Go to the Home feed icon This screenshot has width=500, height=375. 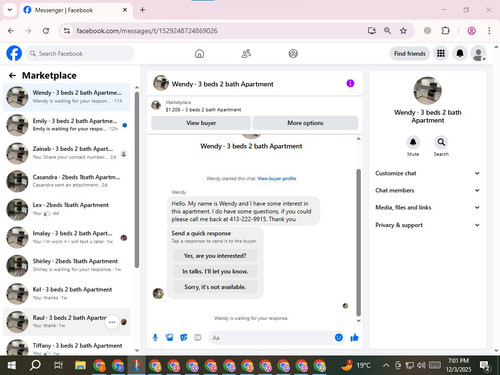(199, 53)
